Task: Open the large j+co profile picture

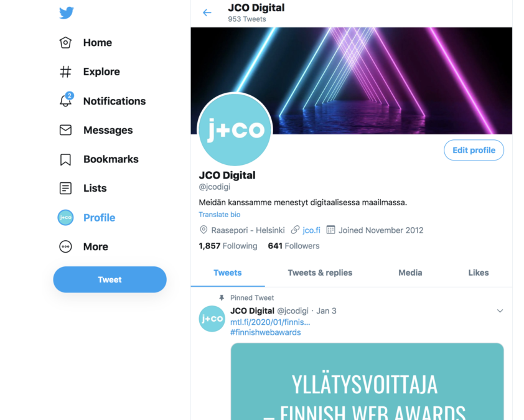Action: (x=235, y=129)
